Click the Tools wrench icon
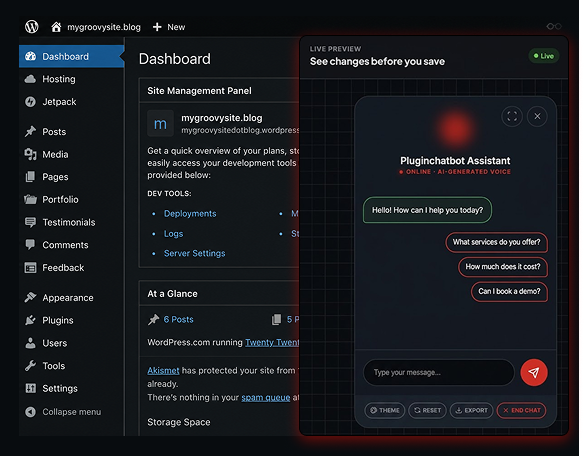This screenshot has height=456, width=585. pyautogui.click(x=30, y=365)
